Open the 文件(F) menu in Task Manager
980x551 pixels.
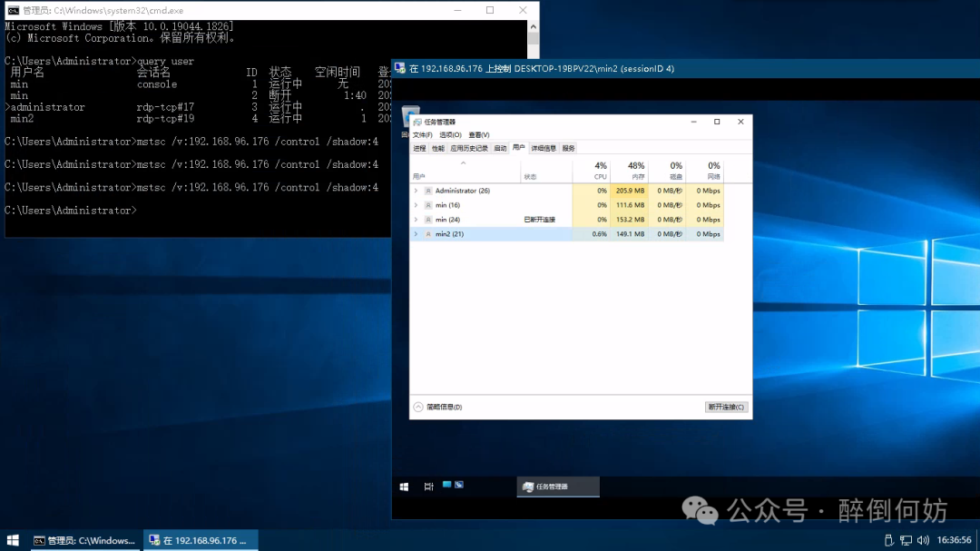(422, 135)
